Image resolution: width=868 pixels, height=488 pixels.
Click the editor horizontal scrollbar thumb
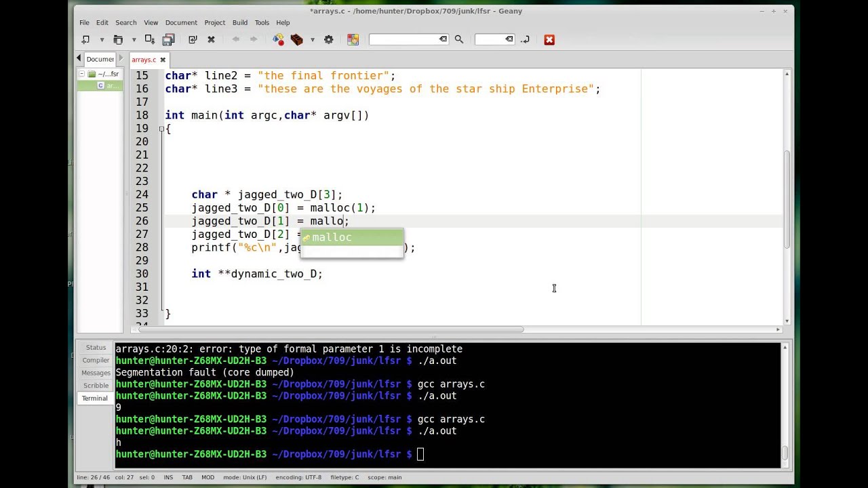(x=331, y=329)
